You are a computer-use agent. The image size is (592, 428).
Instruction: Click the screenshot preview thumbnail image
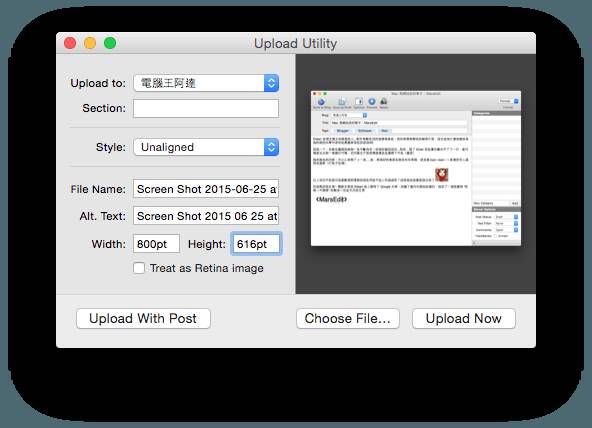point(416,168)
